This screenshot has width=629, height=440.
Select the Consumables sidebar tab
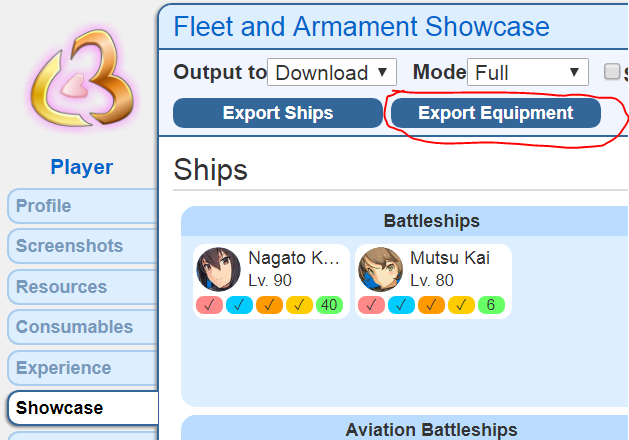click(x=83, y=327)
